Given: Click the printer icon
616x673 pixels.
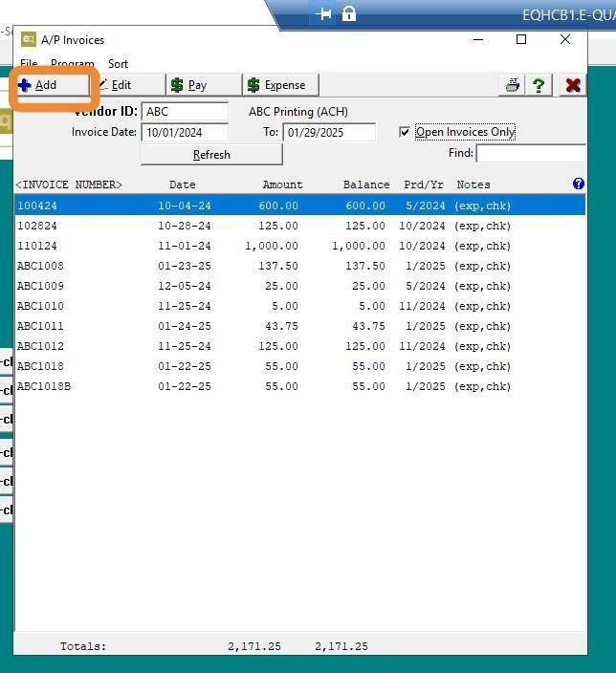Looking at the screenshot, I should [x=513, y=85].
